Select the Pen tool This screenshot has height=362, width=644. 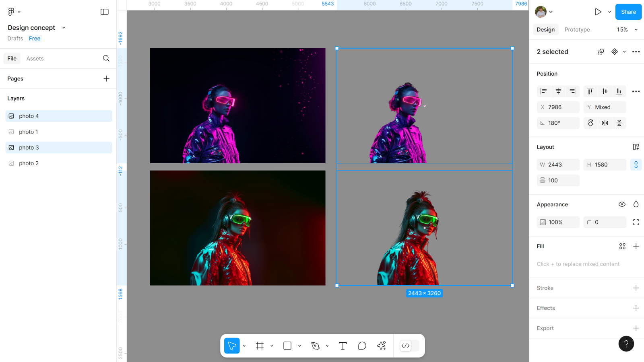tap(315, 346)
